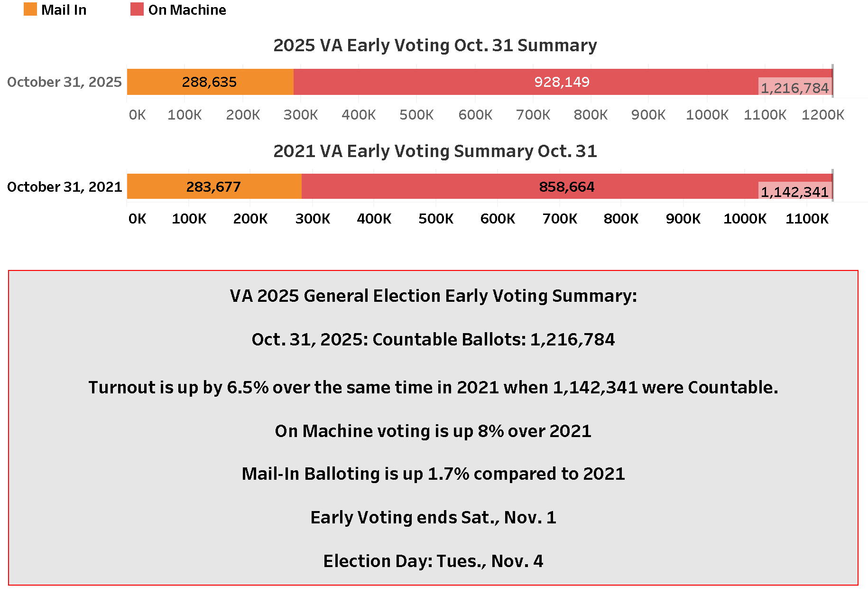Select the 1,142,341 total label on the 2021 bar
This screenshot has height=596, width=868.
(794, 192)
